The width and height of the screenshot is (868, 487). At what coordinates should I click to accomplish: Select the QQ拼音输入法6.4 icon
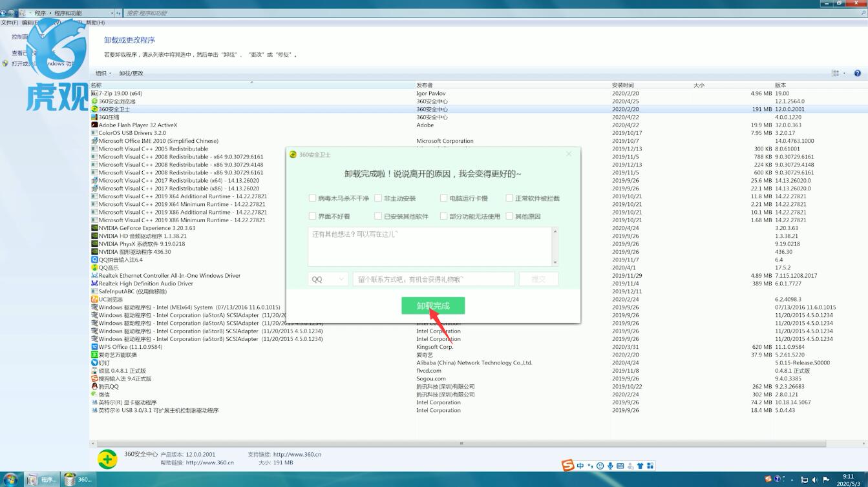(94, 260)
